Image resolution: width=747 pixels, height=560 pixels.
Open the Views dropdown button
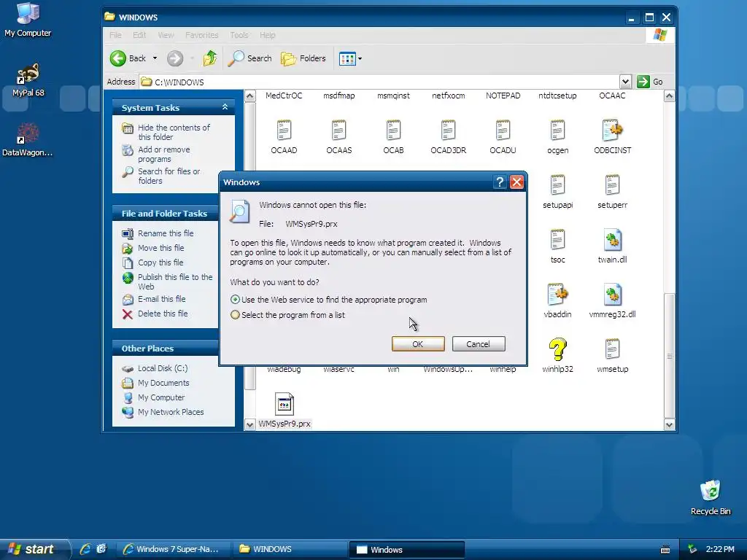(x=360, y=58)
